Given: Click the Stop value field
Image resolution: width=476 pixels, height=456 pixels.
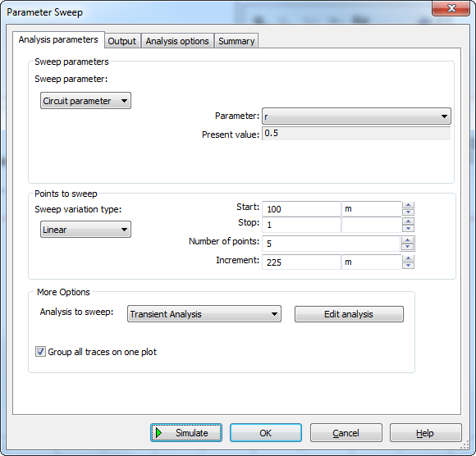Looking at the screenshot, I should pyautogui.click(x=301, y=225).
